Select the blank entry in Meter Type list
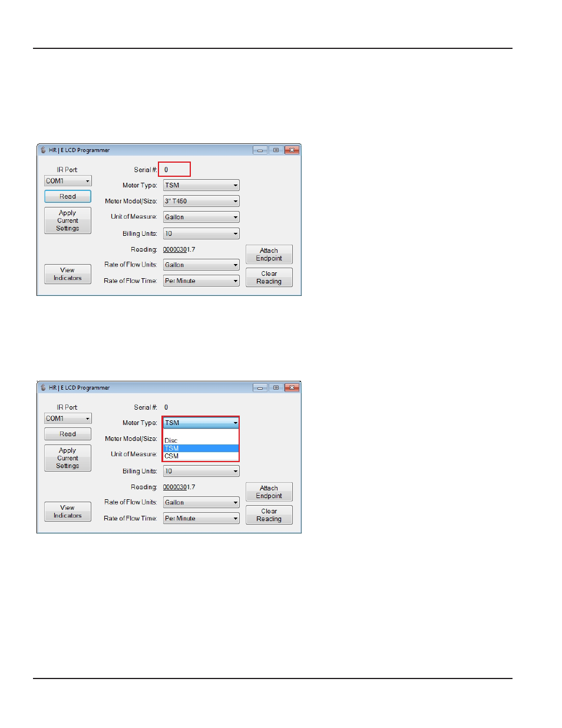 click(201, 433)
